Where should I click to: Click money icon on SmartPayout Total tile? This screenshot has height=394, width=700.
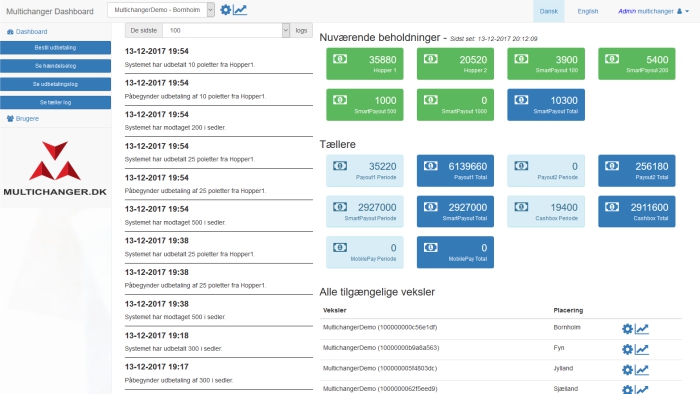tap(521, 100)
